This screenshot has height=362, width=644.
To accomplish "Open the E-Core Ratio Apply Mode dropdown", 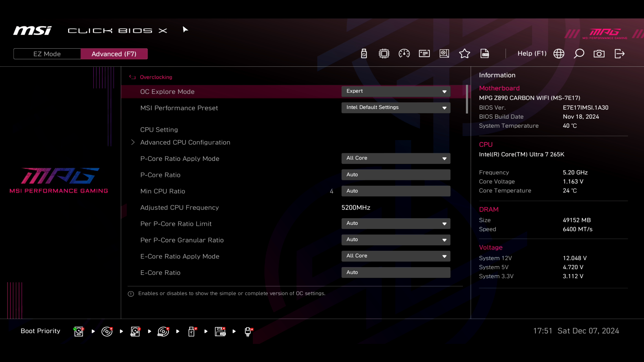I will tap(396, 256).
